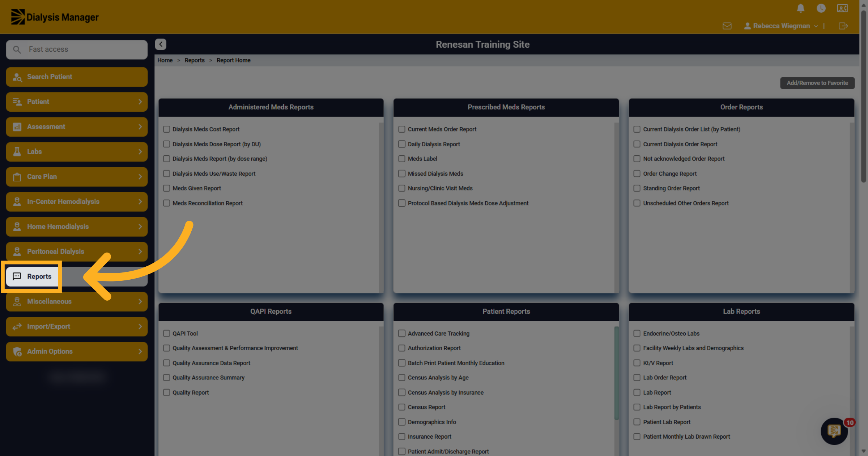Click the Reports speech bubble icon
Image resolution: width=868 pixels, height=456 pixels.
click(x=17, y=276)
